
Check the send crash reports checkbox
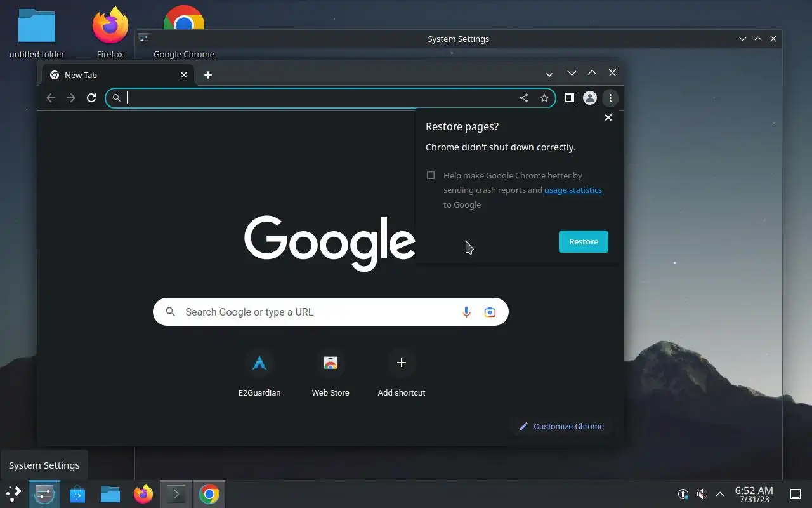[x=431, y=175]
